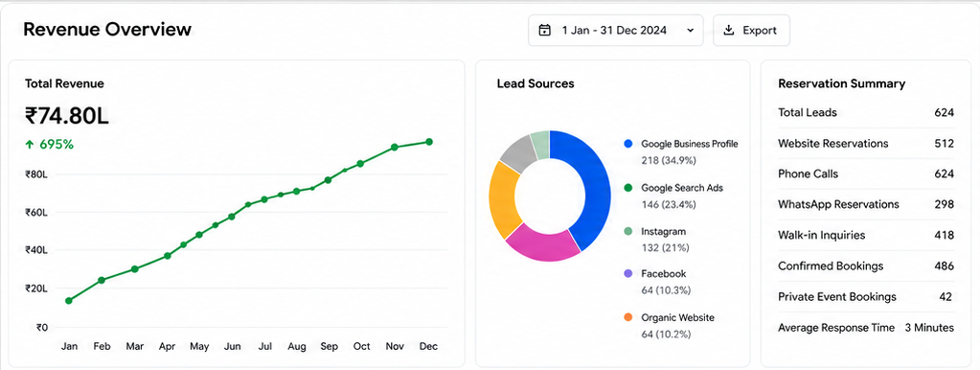980x370 pixels.
Task: Click the Apr month label
Action: [x=167, y=346]
